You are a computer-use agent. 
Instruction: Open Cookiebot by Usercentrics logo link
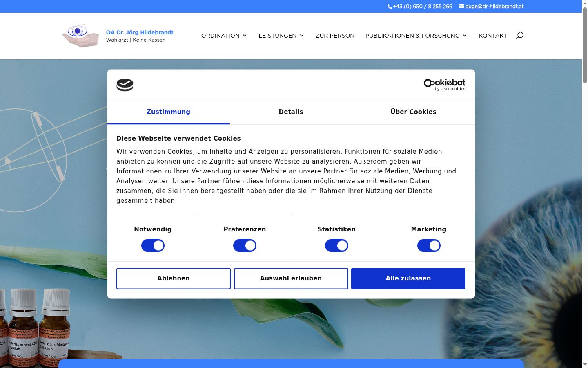pos(444,85)
